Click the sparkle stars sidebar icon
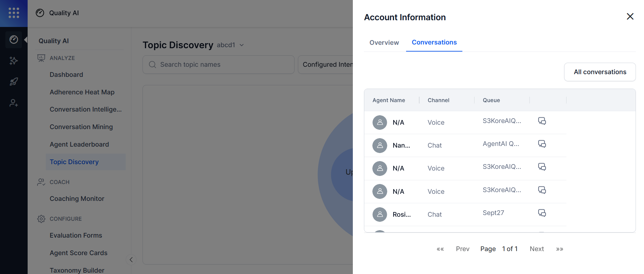Viewport: 644px width, 274px height. (13, 61)
